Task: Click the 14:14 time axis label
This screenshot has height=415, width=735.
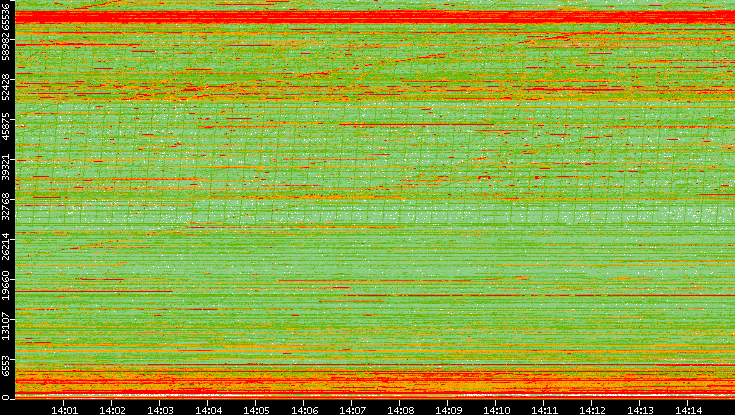Action: [x=688, y=410]
